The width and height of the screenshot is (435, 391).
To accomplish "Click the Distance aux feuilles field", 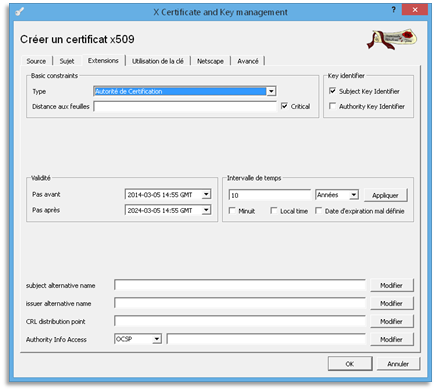I will click(x=185, y=106).
